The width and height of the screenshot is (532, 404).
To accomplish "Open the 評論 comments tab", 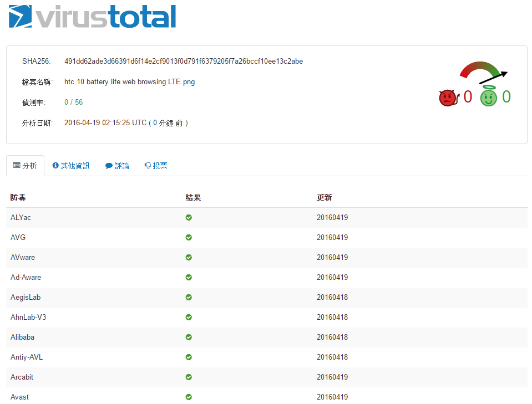I will pos(117,166).
